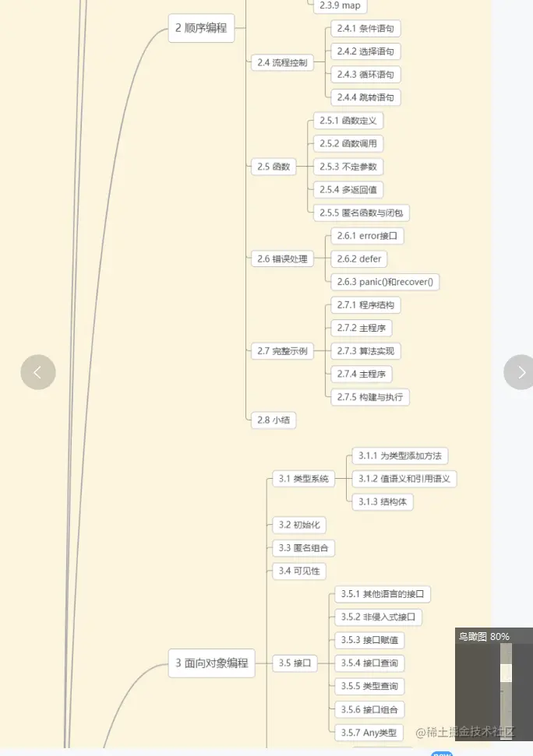The height and width of the screenshot is (756, 533).
Task: Select the node 2.3.9 map
Action: pos(340,5)
